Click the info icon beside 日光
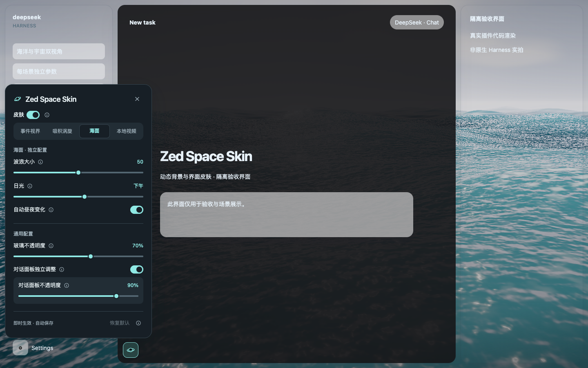This screenshot has height=368, width=588. (x=30, y=186)
